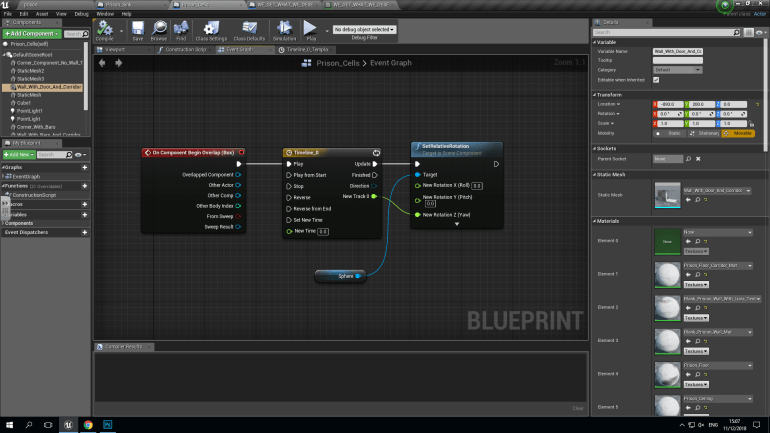The width and height of the screenshot is (770, 433).
Task: Click the Static Mesh thumbnail
Action: tap(667, 195)
